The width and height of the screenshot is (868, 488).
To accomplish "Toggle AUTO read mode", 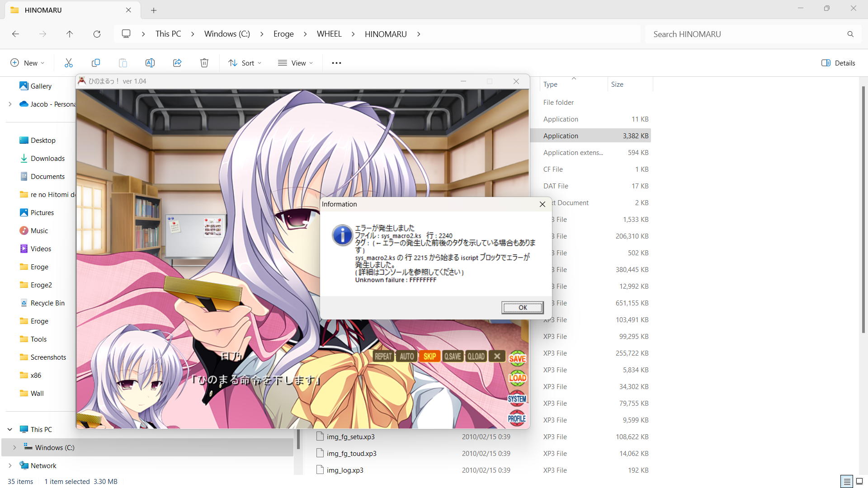I will click(406, 357).
